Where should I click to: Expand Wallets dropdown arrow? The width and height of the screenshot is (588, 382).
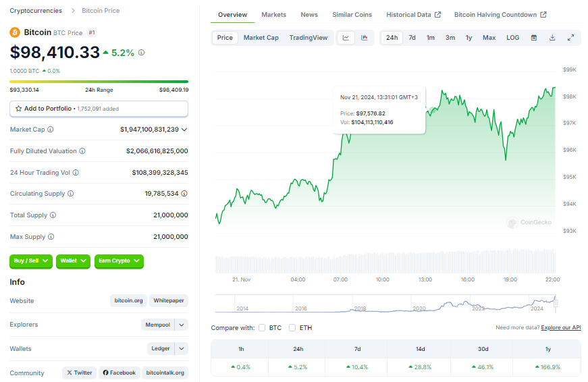pos(182,349)
